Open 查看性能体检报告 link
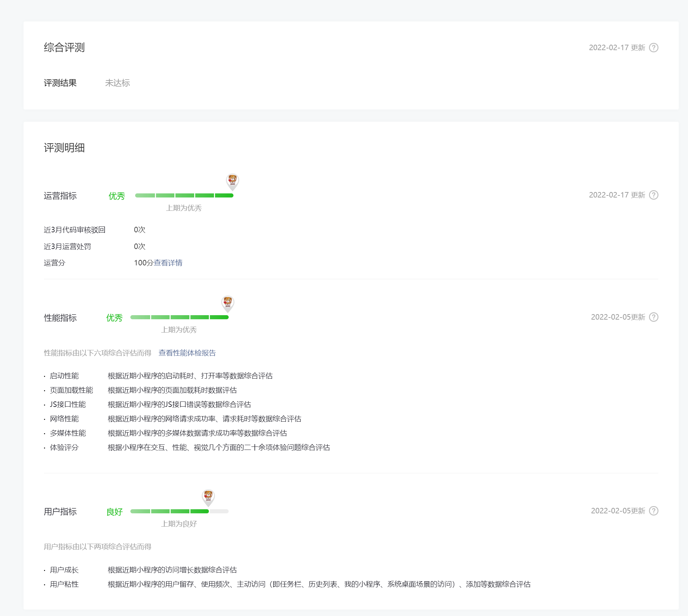Viewport: 688px width, 616px height. tap(187, 353)
